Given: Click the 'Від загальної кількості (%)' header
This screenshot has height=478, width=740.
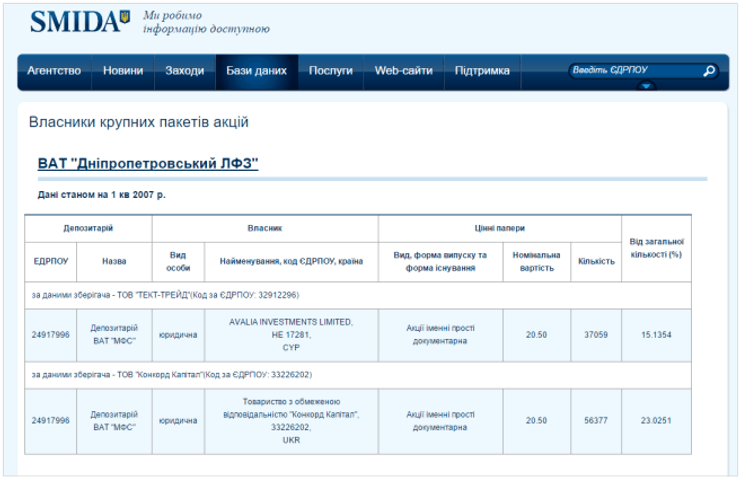Looking at the screenshot, I should pos(656,248).
